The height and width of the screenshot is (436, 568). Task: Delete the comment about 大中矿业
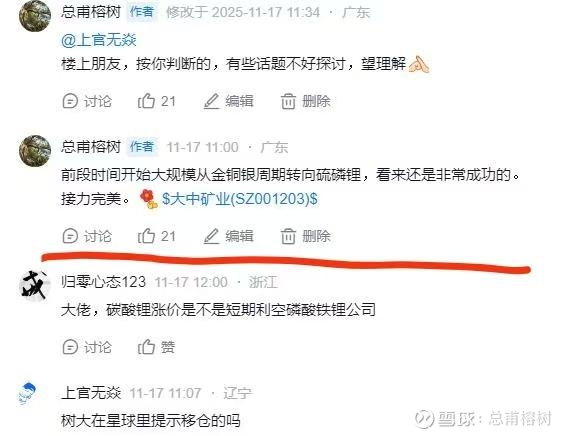coord(305,236)
